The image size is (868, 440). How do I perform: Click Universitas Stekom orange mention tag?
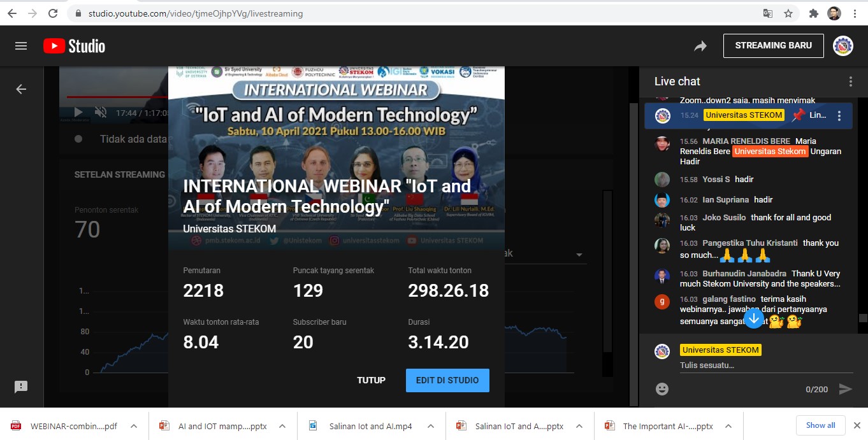pos(770,152)
